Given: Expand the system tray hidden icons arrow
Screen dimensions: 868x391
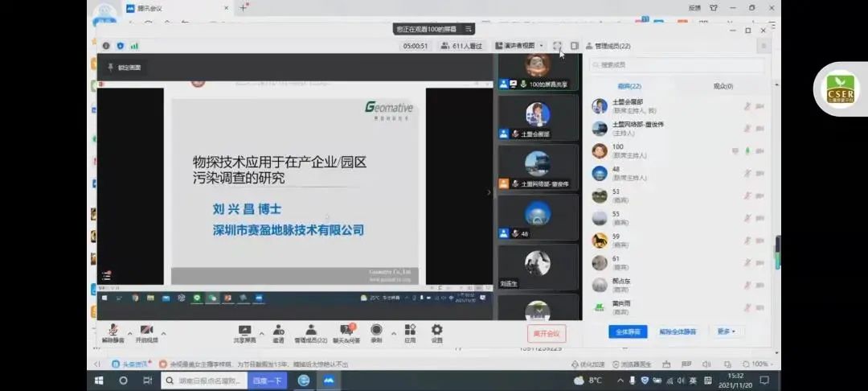Looking at the screenshot, I should click(620, 381).
